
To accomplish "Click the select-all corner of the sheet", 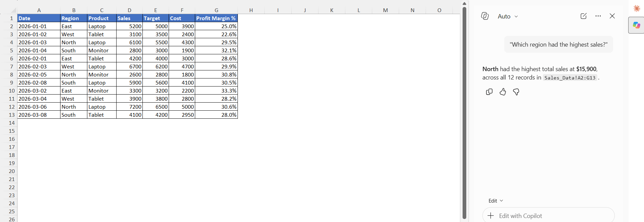I will point(13,10).
